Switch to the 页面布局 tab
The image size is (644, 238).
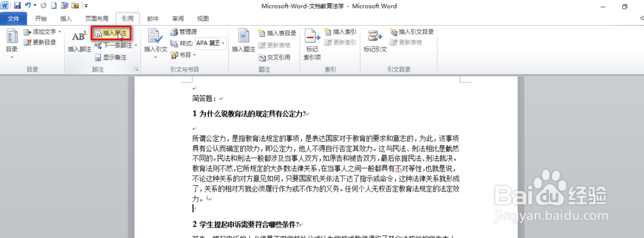pyautogui.click(x=97, y=19)
